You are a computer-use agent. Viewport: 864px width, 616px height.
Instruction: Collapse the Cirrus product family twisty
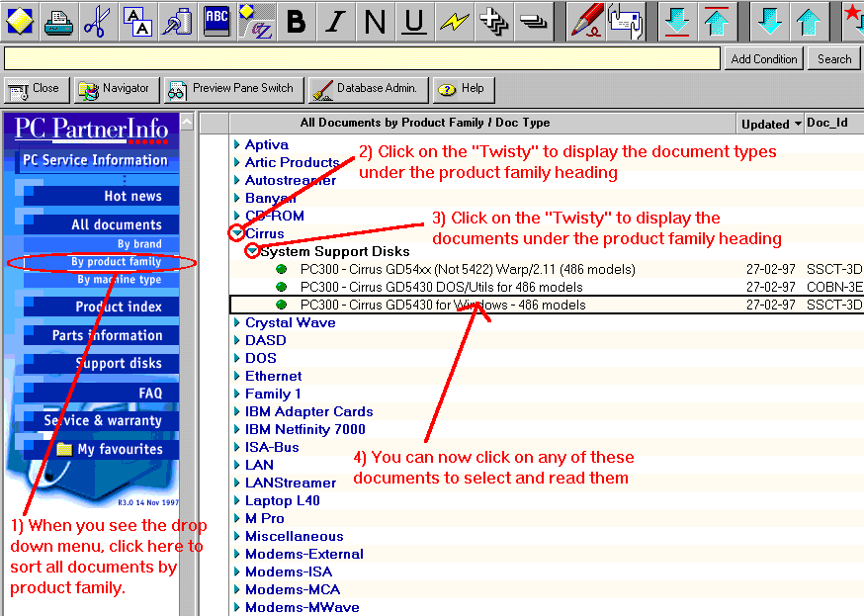pos(237,234)
